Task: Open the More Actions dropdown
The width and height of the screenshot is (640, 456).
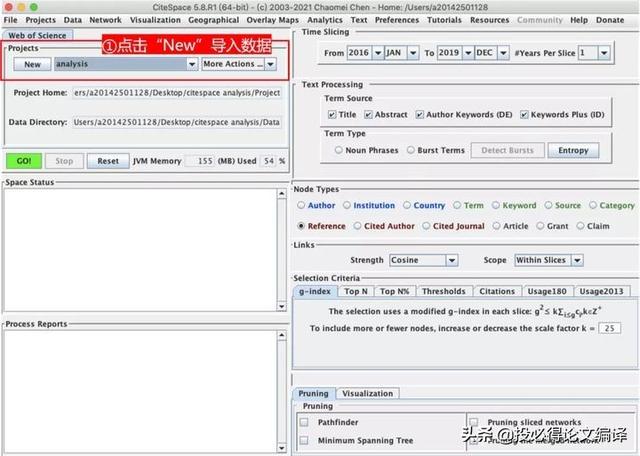Action: (271, 64)
